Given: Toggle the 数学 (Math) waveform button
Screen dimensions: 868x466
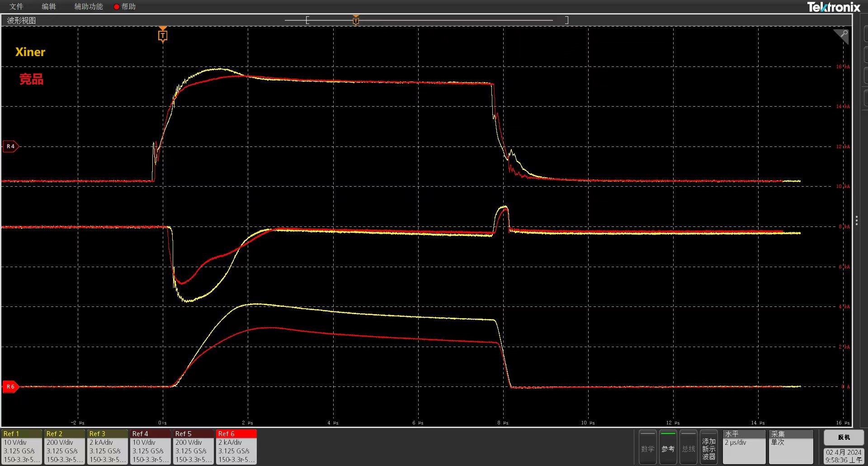Looking at the screenshot, I should [647, 447].
